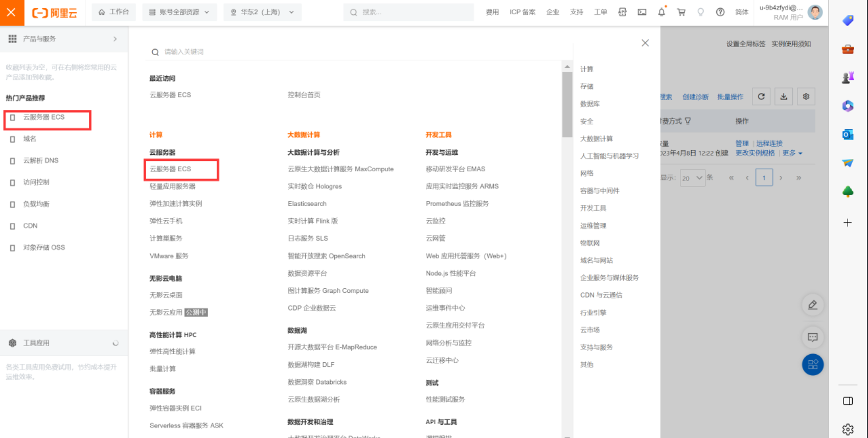Screen dimensions: 868x438
Task: Open the page size 20 dropdown
Action: tap(693, 178)
